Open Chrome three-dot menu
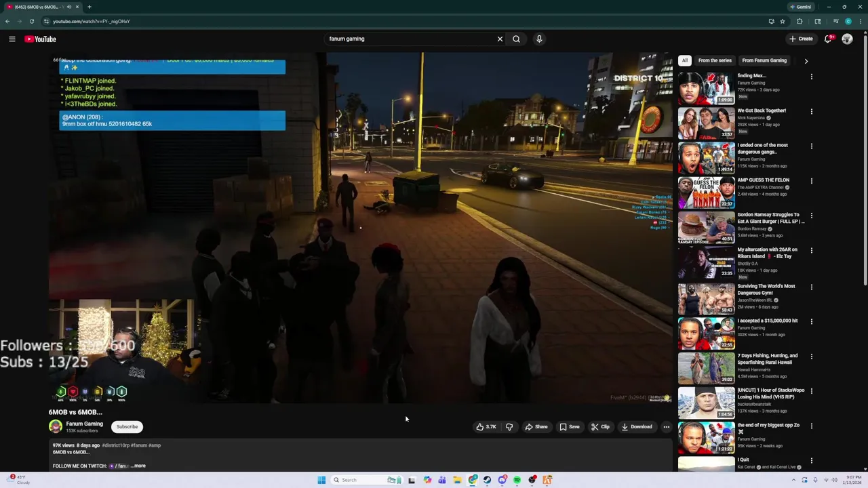Viewport: 868px width, 488px height. point(860,21)
